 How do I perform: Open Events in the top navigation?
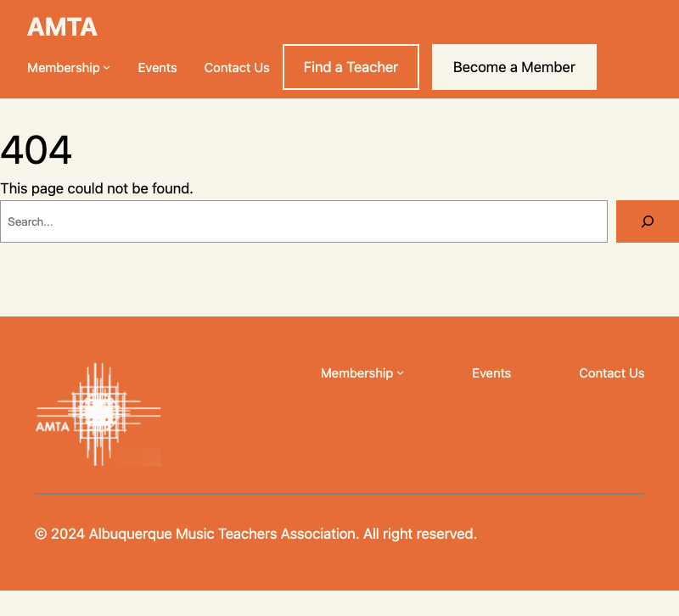click(157, 68)
